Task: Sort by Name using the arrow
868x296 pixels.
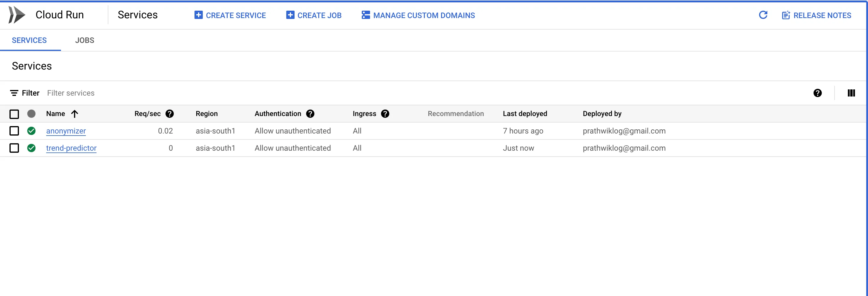Action: [x=75, y=114]
